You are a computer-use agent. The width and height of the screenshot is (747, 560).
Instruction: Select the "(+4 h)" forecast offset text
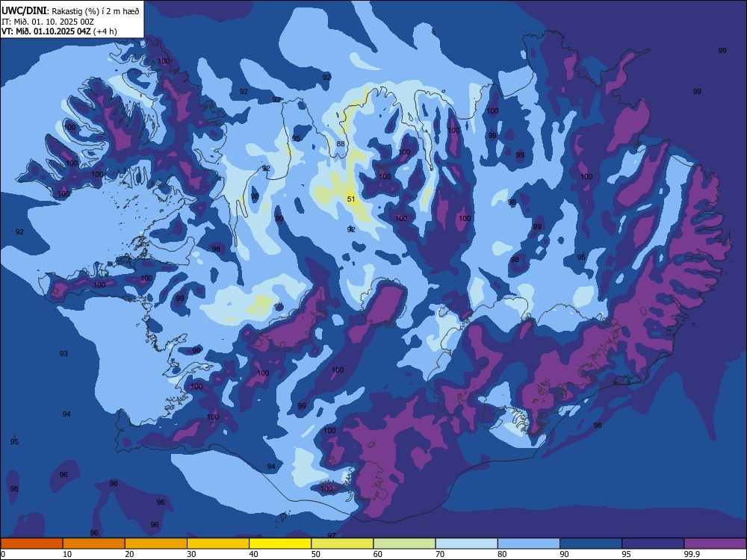pyautogui.click(x=105, y=31)
